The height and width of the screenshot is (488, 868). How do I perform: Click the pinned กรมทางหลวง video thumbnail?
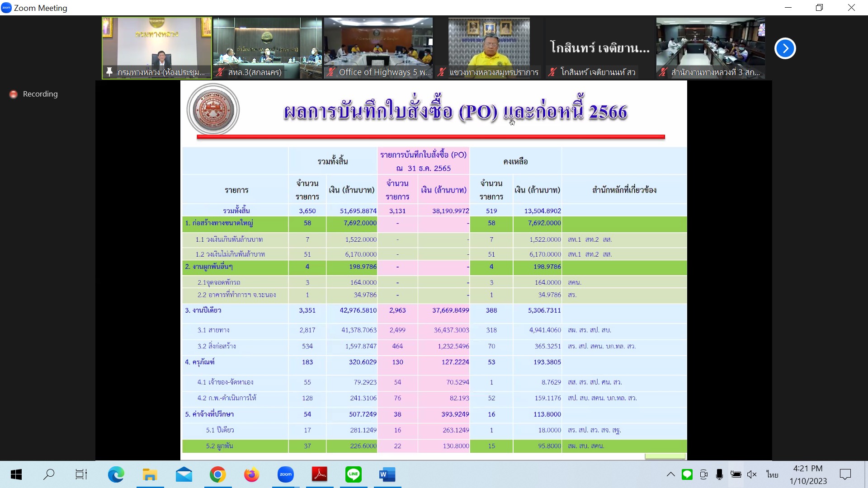156,43
